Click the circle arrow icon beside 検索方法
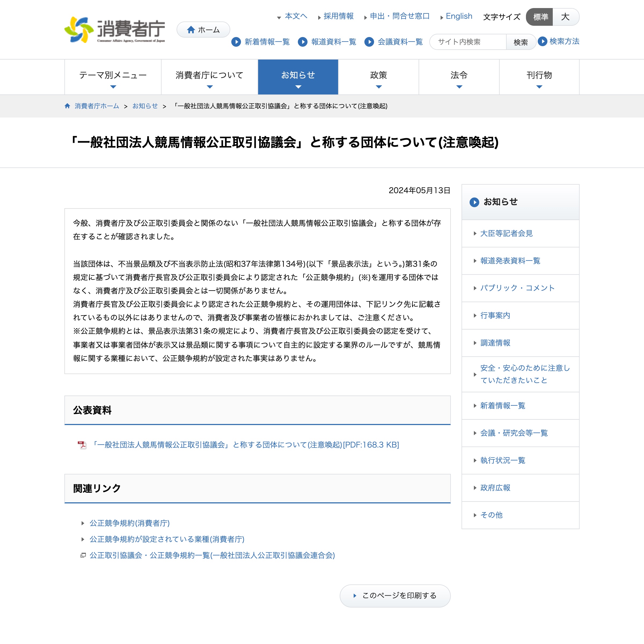Screen dimensions: 644x644 coord(542,41)
